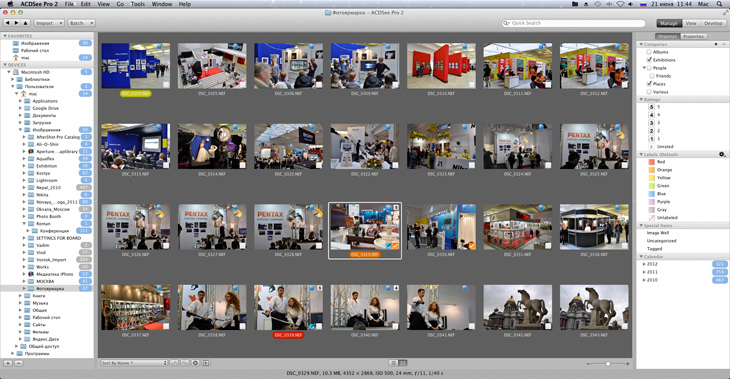730x379 pixels.
Task: Open Quick Look eye icon
Action: pos(196,363)
